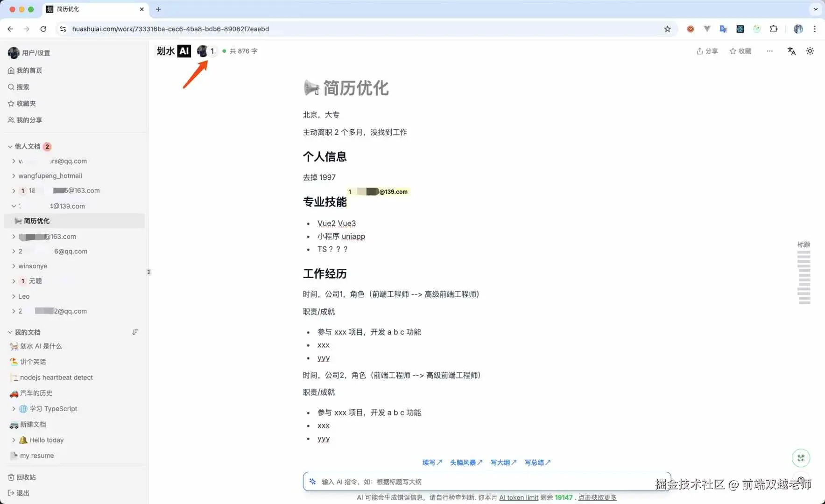Expand the 学习 TypeScript document
The image size is (825, 504).
[13, 408]
